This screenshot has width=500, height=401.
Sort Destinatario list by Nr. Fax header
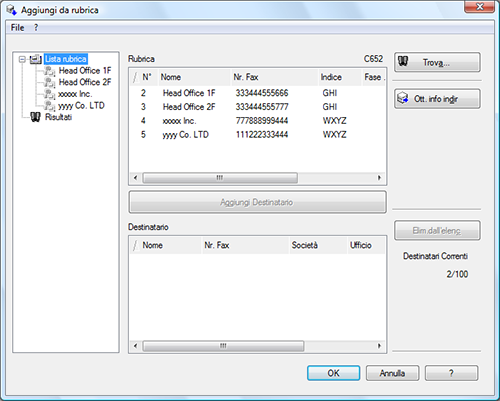[245, 245]
